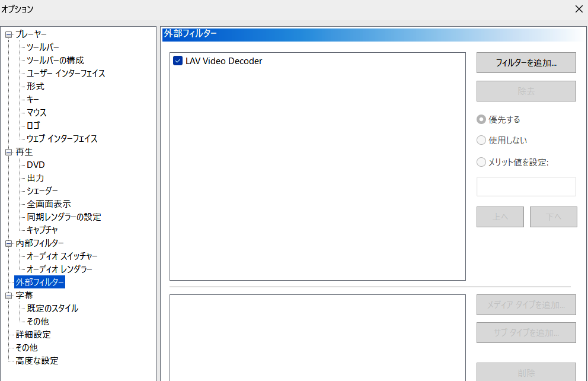This screenshot has height=381, width=588.
Task: Select the 優先する radio button
Action: point(481,119)
